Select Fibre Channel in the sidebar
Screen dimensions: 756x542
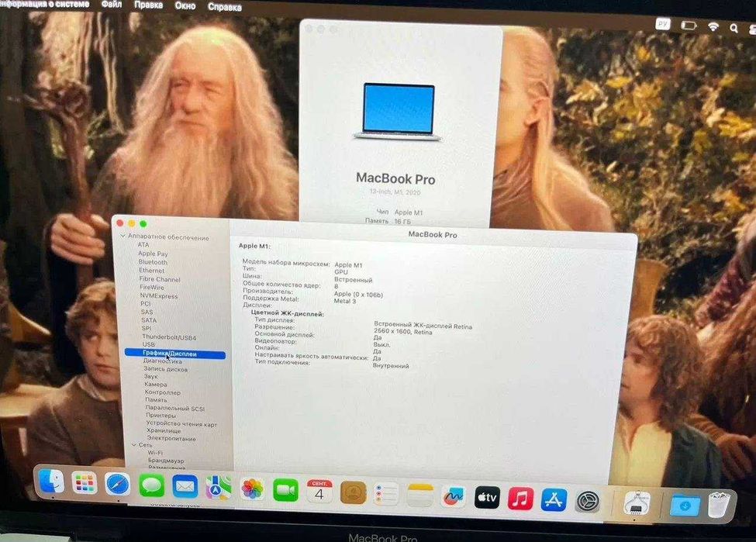coord(160,279)
